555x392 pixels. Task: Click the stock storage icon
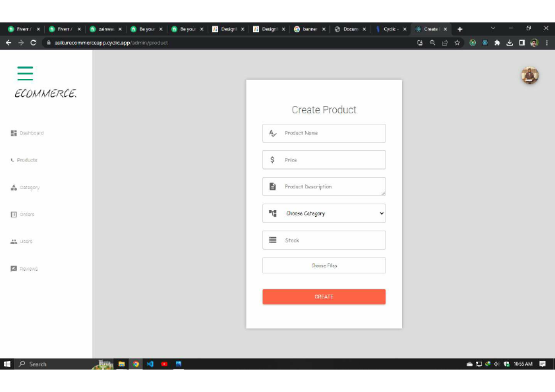pyautogui.click(x=272, y=240)
